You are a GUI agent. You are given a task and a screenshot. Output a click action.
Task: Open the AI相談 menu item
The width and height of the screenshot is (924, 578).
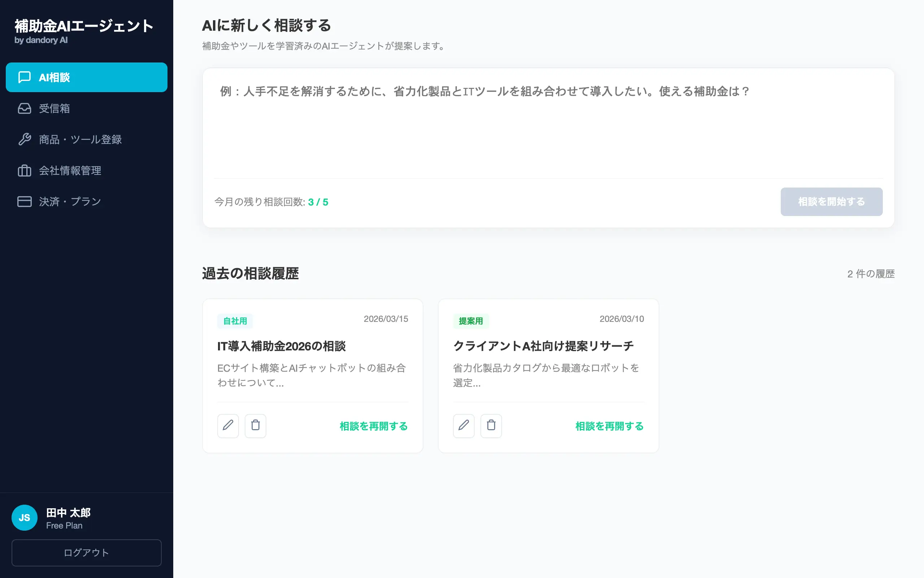click(87, 77)
